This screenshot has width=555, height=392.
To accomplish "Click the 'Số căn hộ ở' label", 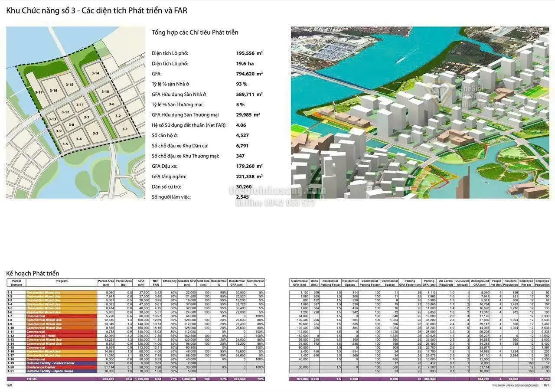I will click(x=170, y=135).
